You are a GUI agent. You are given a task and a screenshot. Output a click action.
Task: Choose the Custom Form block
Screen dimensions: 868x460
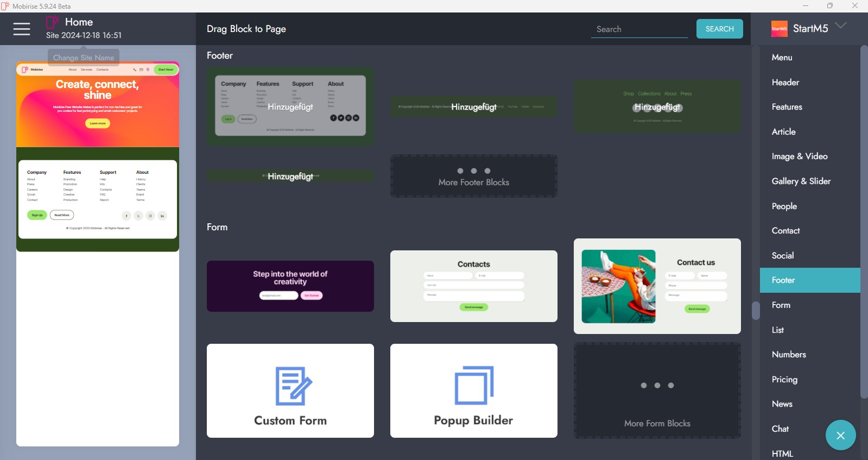(x=290, y=390)
